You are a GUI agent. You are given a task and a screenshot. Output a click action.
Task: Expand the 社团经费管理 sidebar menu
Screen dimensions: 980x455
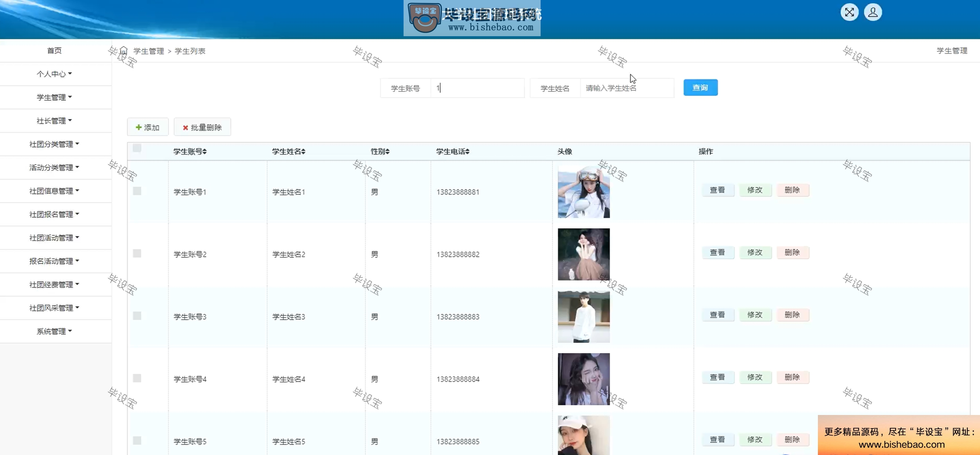[x=56, y=284]
